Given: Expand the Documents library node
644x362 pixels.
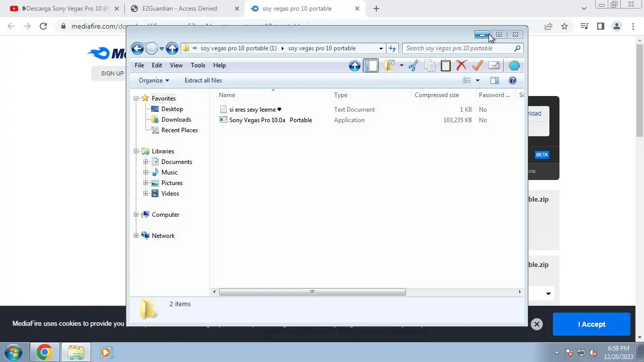Looking at the screenshot, I should pos(145,162).
